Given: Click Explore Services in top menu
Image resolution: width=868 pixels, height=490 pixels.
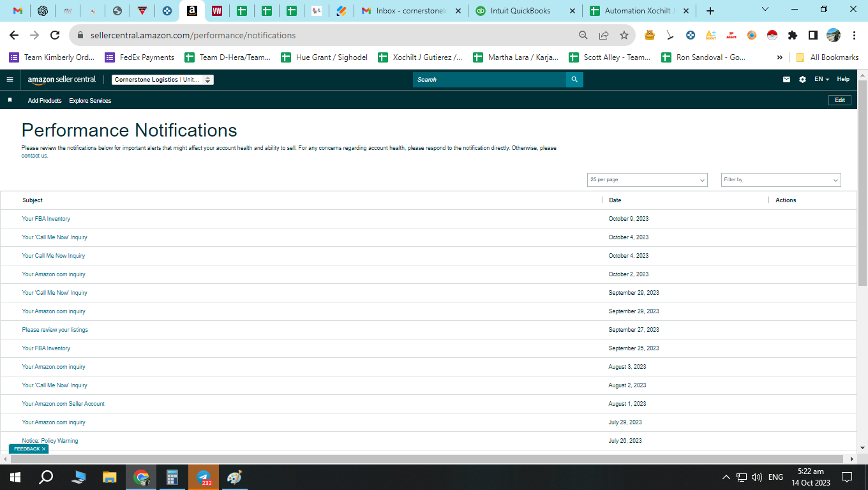Looking at the screenshot, I should tap(90, 101).
